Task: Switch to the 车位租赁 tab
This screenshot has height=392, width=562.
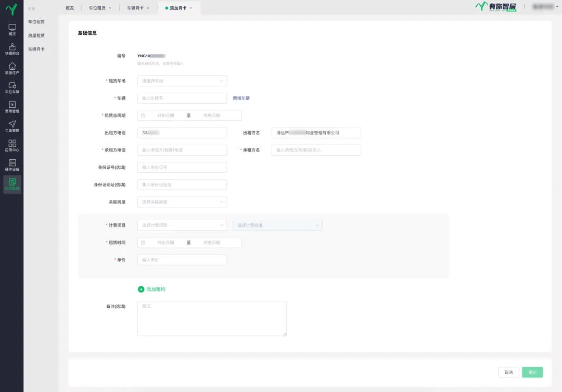Action: coord(97,8)
